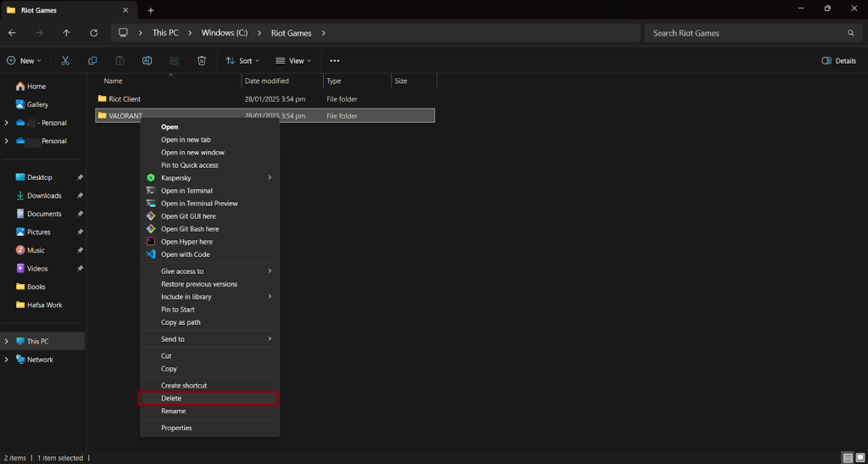Close the Riot Games tab

(x=125, y=10)
